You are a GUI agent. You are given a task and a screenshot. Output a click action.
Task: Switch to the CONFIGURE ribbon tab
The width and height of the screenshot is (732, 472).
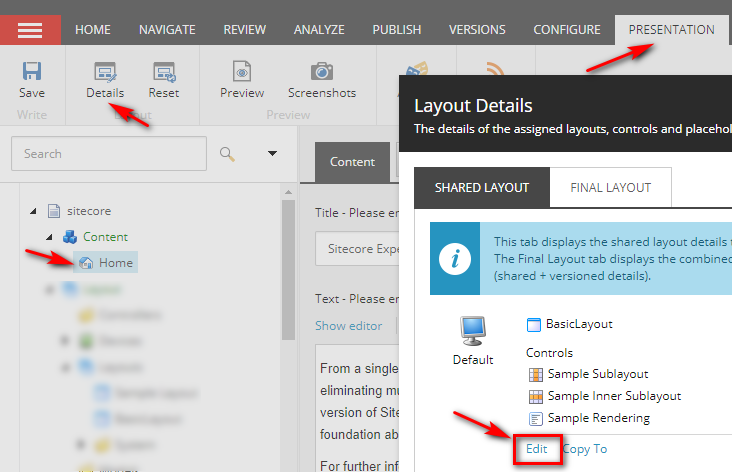click(x=567, y=30)
